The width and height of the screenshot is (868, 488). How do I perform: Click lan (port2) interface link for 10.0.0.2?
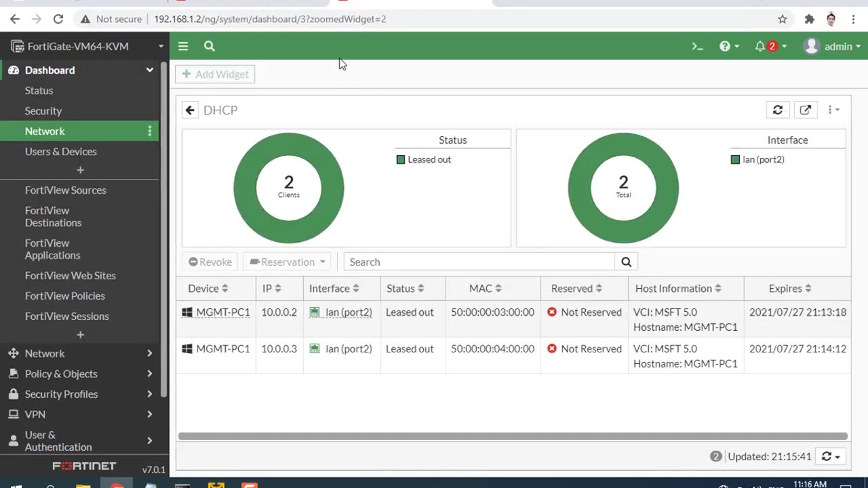[349, 312]
